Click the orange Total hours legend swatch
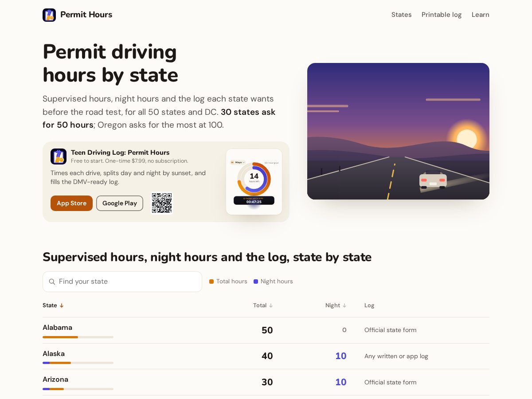Viewport: 532px width, 399px height. point(211,282)
